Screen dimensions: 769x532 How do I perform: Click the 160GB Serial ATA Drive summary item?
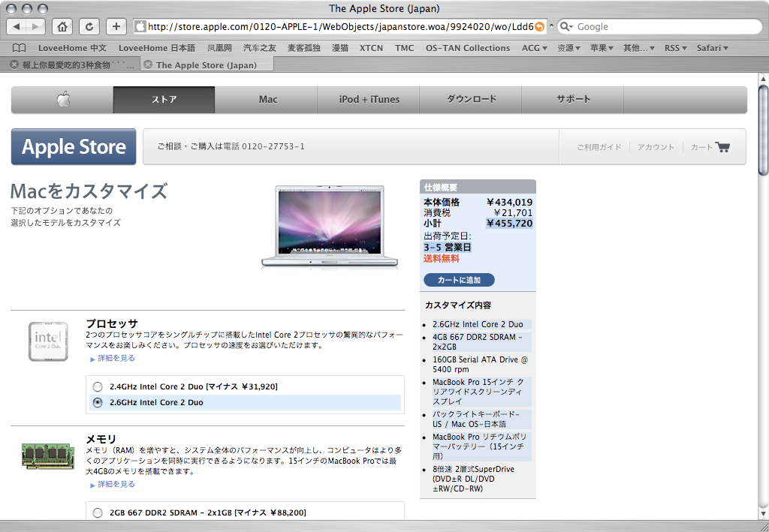(480, 365)
